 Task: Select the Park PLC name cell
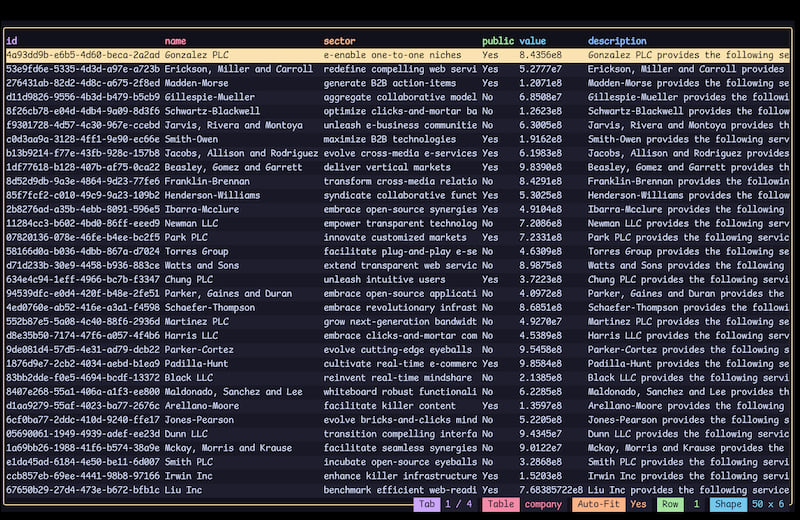[186, 237]
